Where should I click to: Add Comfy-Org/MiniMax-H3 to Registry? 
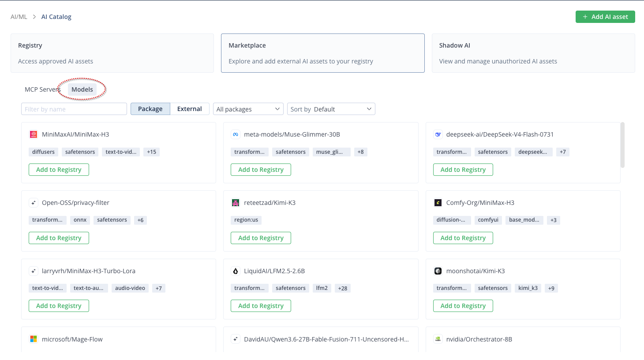(463, 238)
